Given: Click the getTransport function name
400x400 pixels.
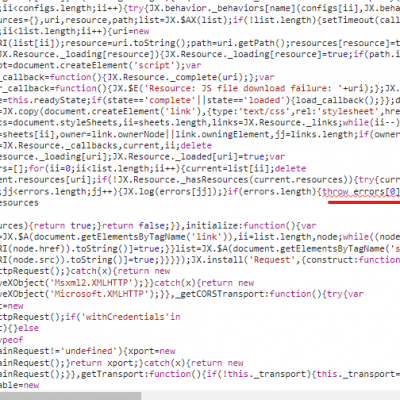Looking at the screenshot, I should pos(111,374).
